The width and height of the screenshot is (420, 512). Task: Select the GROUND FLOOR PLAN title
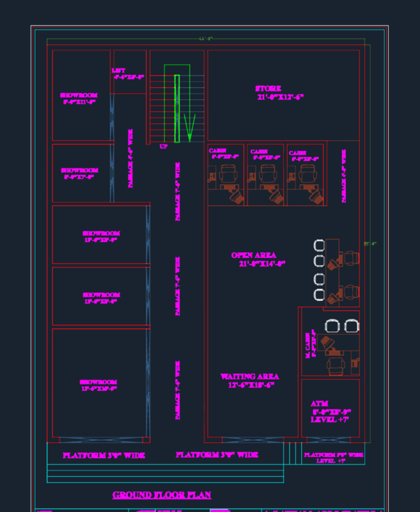coord(162,495)
